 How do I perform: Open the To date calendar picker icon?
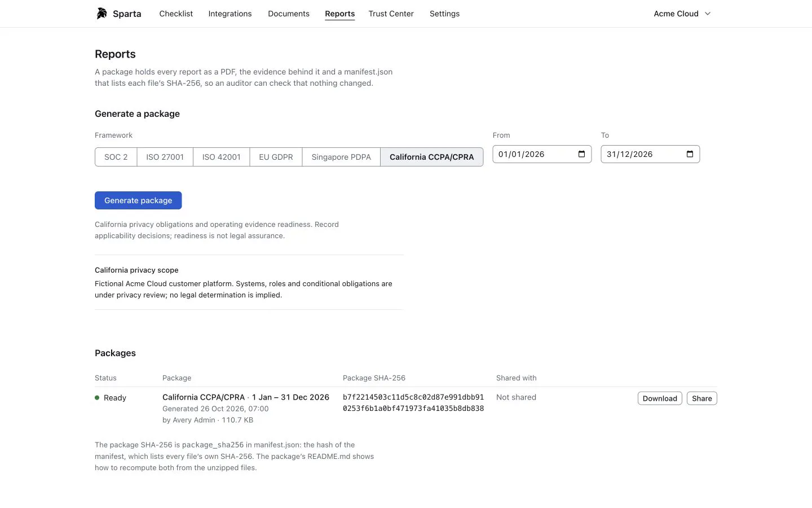(690, 154)
